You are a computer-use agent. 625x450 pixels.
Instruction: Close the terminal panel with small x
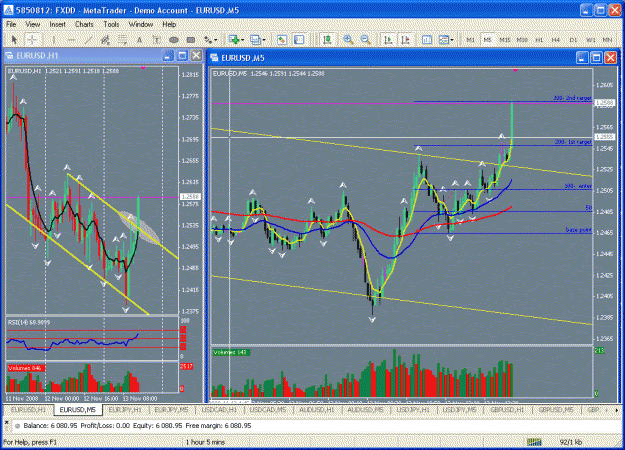(6, 420)
